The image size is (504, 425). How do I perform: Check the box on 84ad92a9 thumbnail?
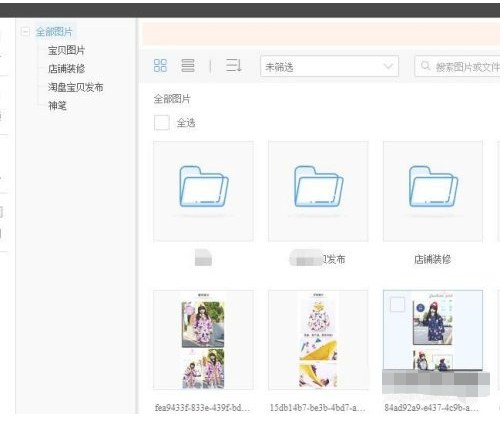click(x=397, y=304)
